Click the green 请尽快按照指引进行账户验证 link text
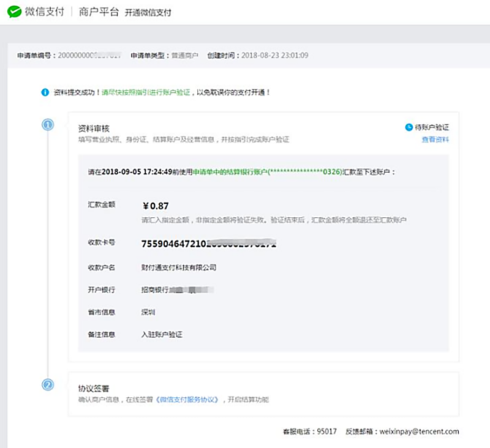The height and width of the screenshot is (448, 490). point(146,92)
